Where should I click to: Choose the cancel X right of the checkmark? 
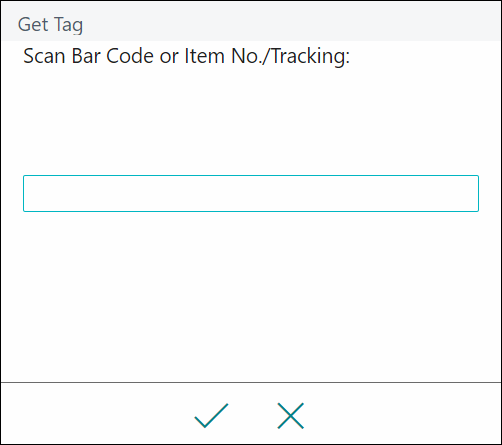click(291, 415)
